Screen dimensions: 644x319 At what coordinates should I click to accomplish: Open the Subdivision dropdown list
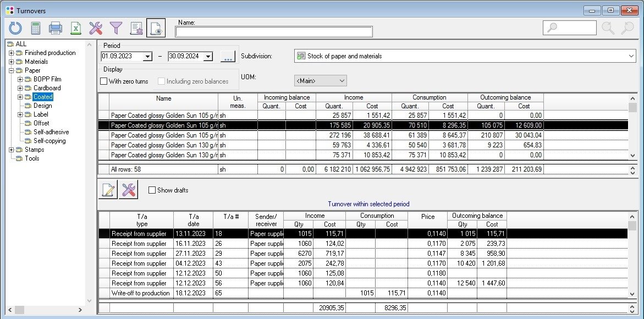click(631, 56)
